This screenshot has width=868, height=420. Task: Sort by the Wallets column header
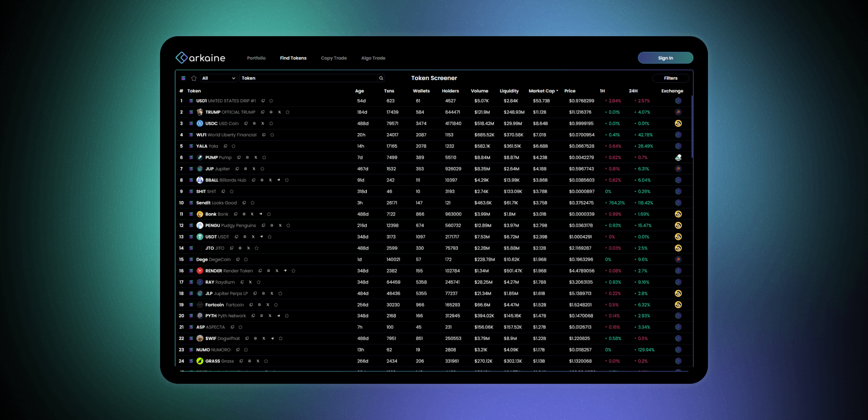click(x=421, y=91)
